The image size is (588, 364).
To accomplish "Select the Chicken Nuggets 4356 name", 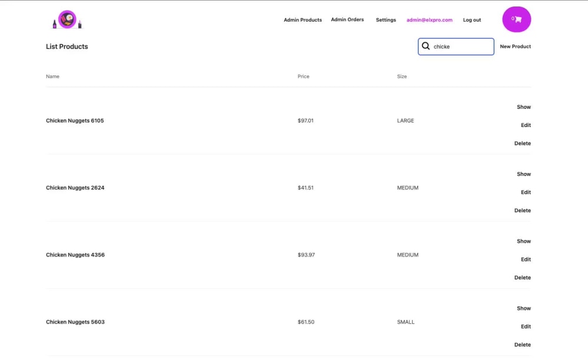I will 75,255.
